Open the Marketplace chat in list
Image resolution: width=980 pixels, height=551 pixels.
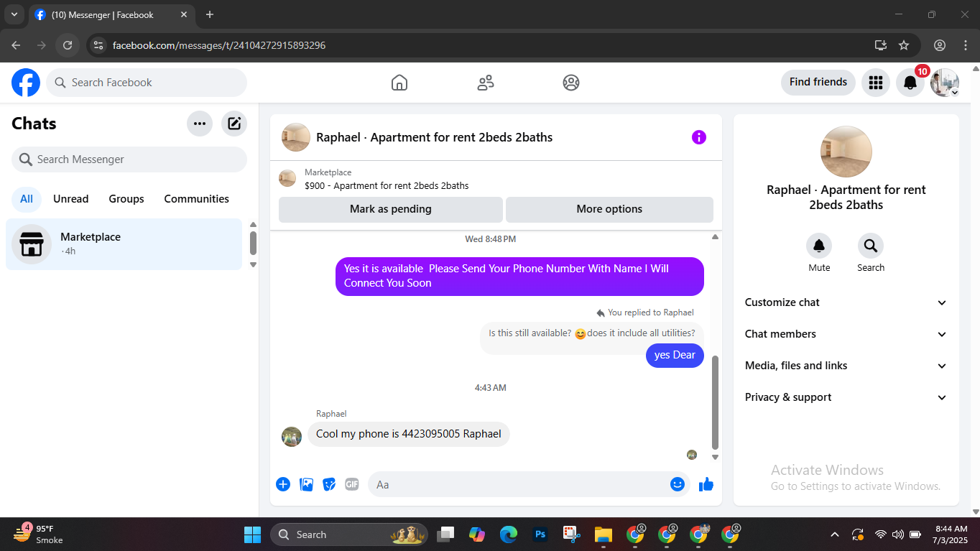[124, 244]
